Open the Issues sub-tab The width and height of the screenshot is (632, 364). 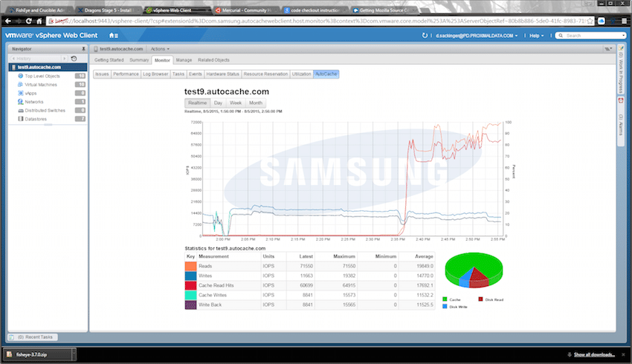click(x=102, y=74)
